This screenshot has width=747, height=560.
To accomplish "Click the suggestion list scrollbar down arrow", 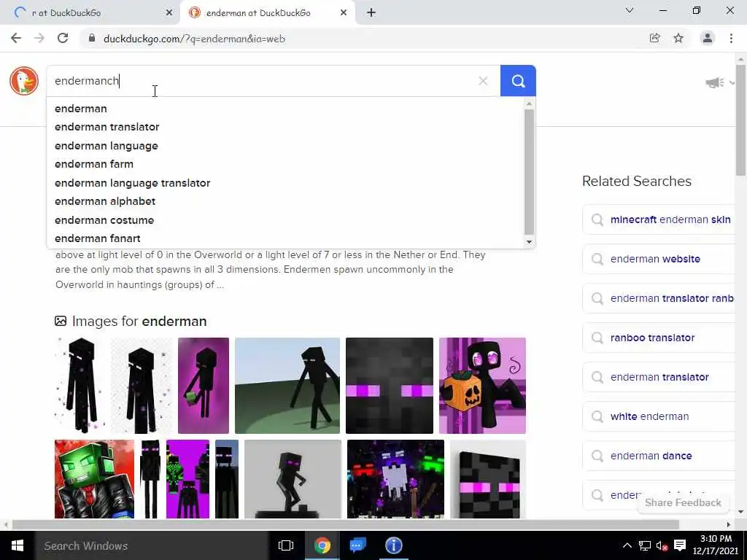I will [x=529, y=242].
